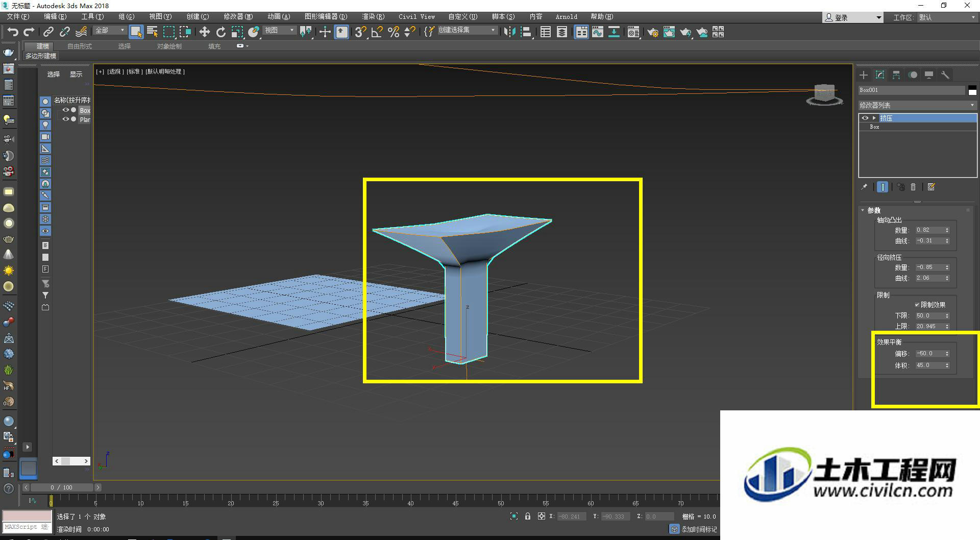Activate the Select and Move tool
The width and height of the screenshot is (980, 540).
[x=204, y=32]
